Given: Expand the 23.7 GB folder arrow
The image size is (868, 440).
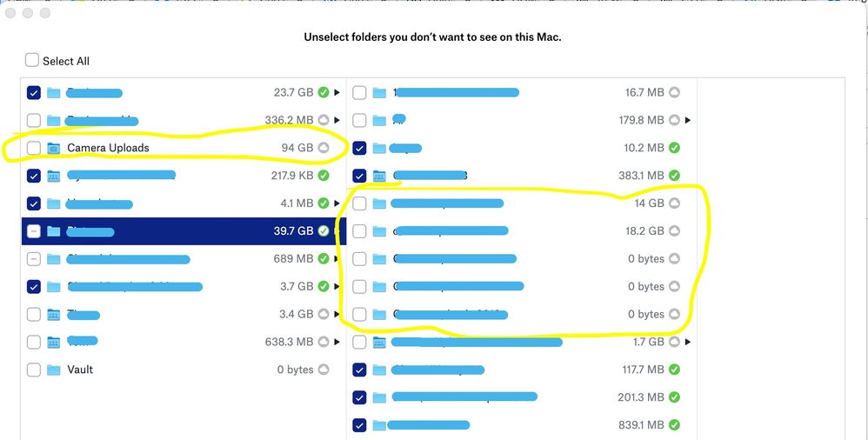Looking at the screenshot, I should pyautogui.click(x=337, y=92).
